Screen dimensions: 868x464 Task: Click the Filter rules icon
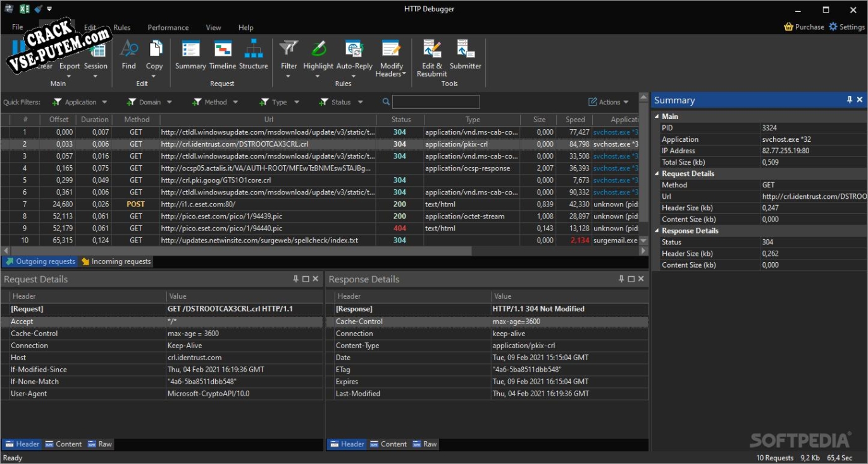tap(288, 48)
